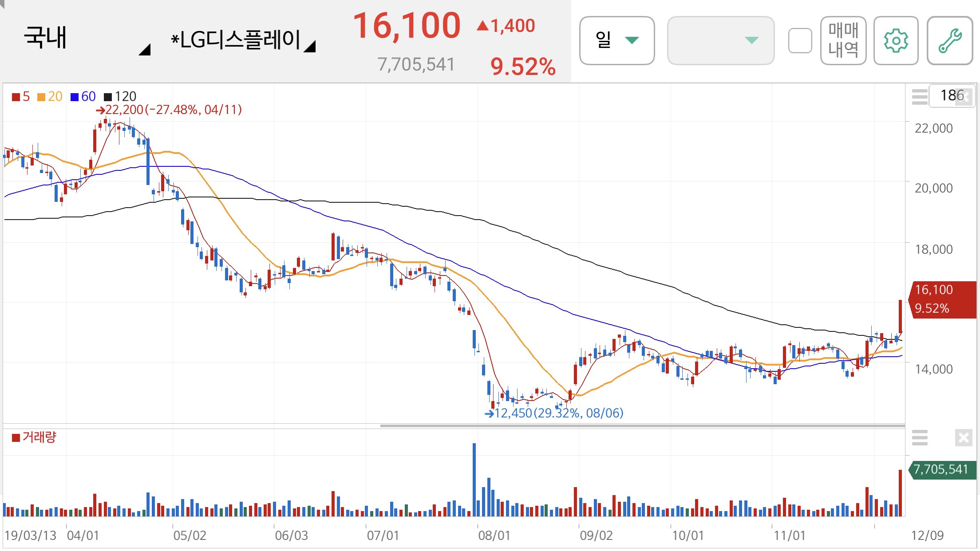This screenshot has width=980, height=551.
Task: Click the 19/03/13 date label
Action: coord(31,535)
